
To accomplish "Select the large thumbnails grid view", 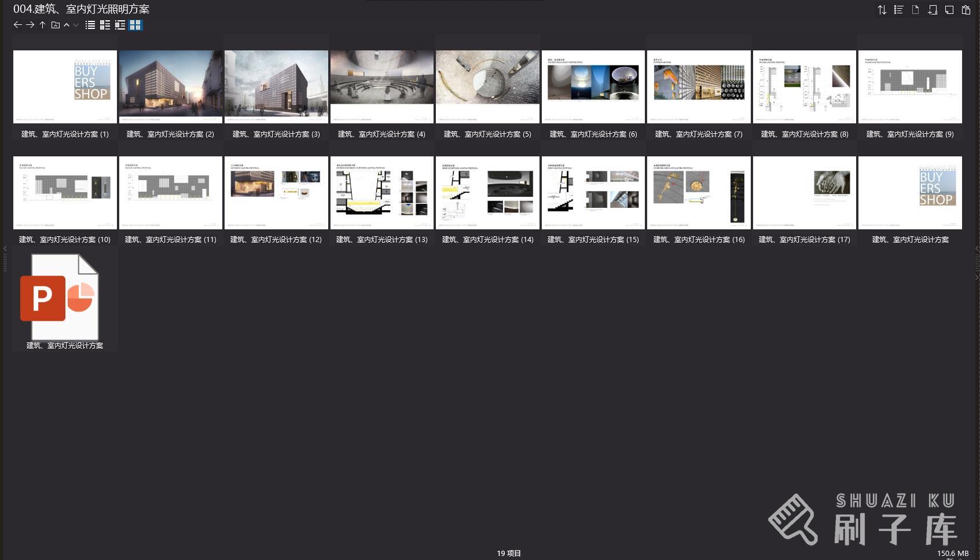I will click(x=135, y=25).
